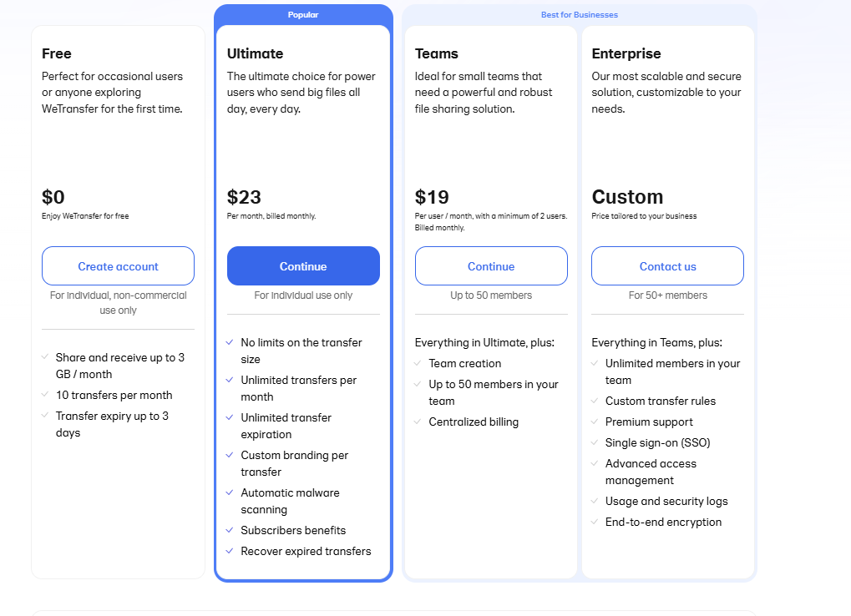The height and width of the screenshot is (616, 851).
Task: Click checkmark beside 'Subscribers benefits'
Action: 230,530
